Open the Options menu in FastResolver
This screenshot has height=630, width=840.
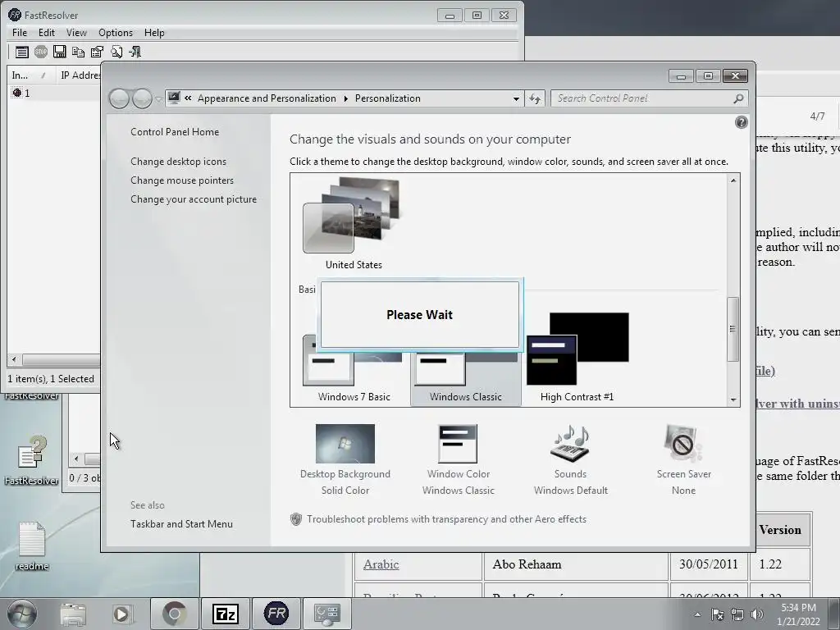(x=115, y=33)
